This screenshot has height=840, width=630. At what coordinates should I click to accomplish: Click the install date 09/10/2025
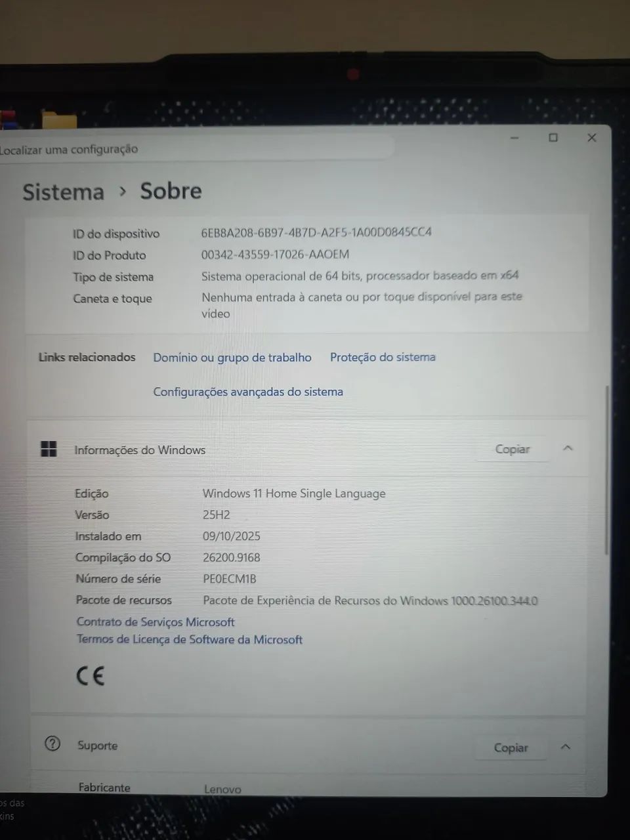click(x=232, y=536)
